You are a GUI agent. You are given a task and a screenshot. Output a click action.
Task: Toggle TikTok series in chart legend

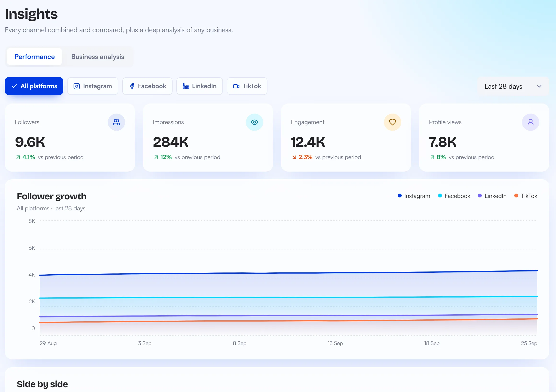[x=526, y=196]
